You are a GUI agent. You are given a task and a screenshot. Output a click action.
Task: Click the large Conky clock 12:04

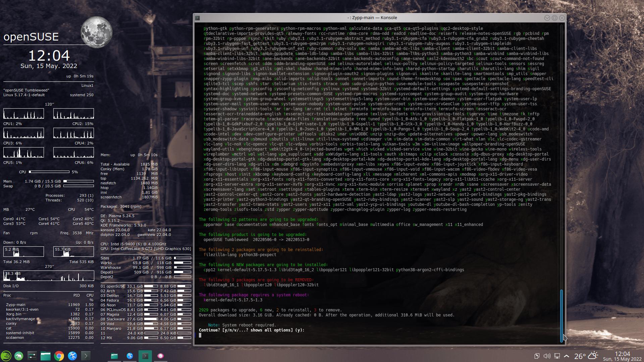[49, 56]
